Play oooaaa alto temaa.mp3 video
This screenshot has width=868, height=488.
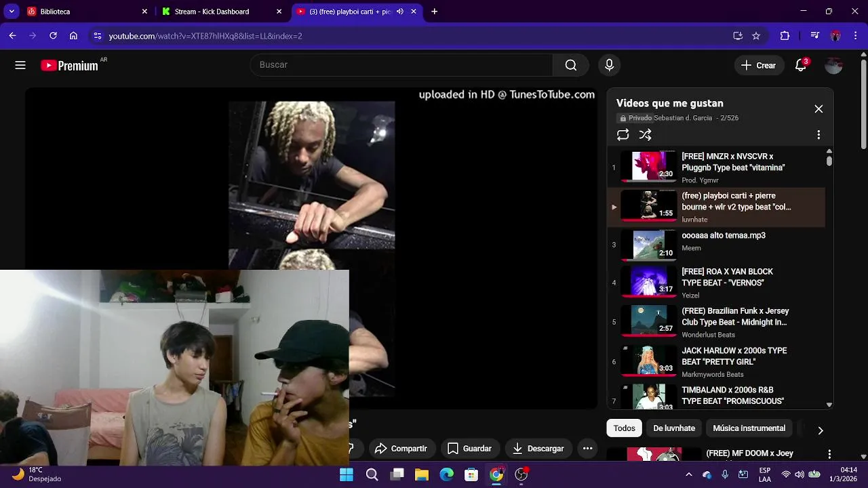[x=716, y=245]
